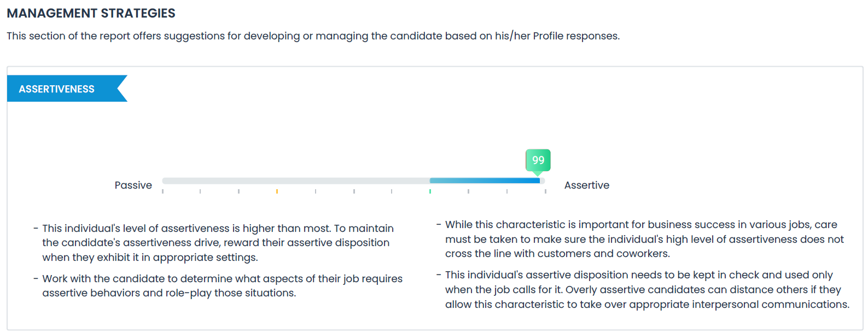Click the blue filled slider segment
The width and height of the screenshot is (868, 333).
(485, 180)
